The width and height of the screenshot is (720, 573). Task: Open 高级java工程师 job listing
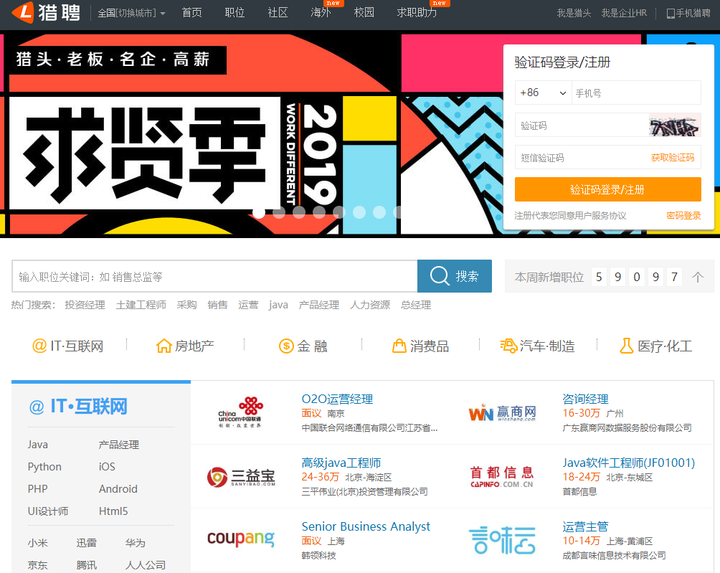click(x=341, y=463)
